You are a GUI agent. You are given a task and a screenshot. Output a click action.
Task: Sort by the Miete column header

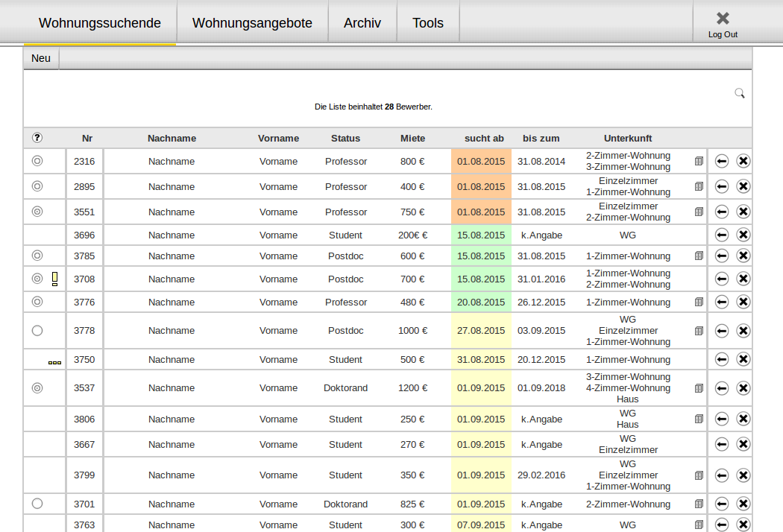(x=412, y=138)
